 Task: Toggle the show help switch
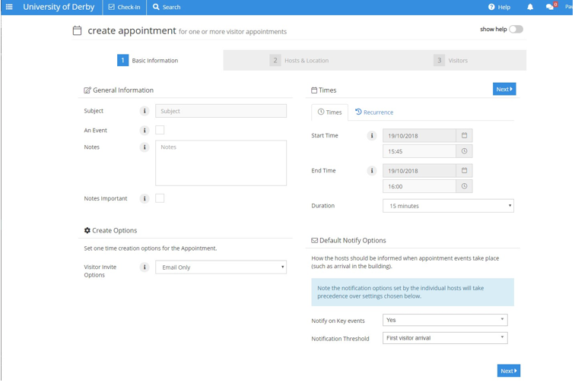(516, 30)
